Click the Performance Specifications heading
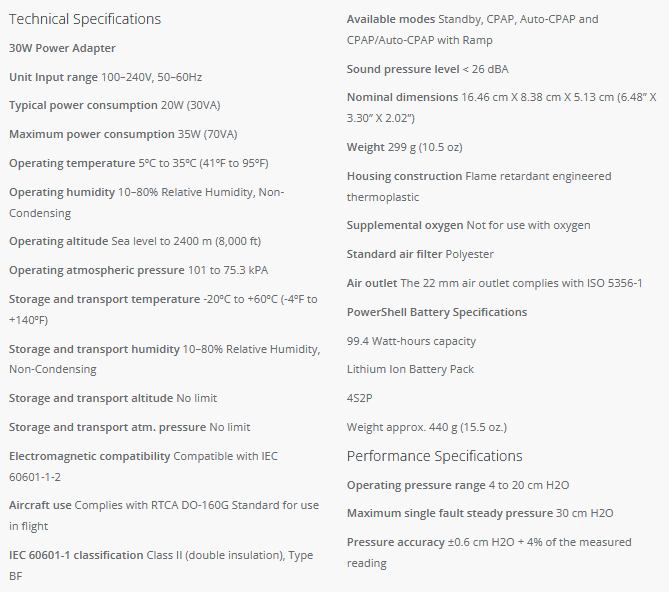Image resolution: width=669 pixels, height=592 pixels. pyautogui.click(x=434, y=456)
